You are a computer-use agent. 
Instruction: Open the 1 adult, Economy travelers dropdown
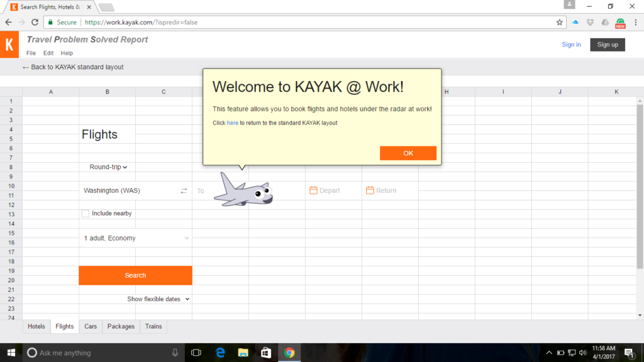coord(135,238)
